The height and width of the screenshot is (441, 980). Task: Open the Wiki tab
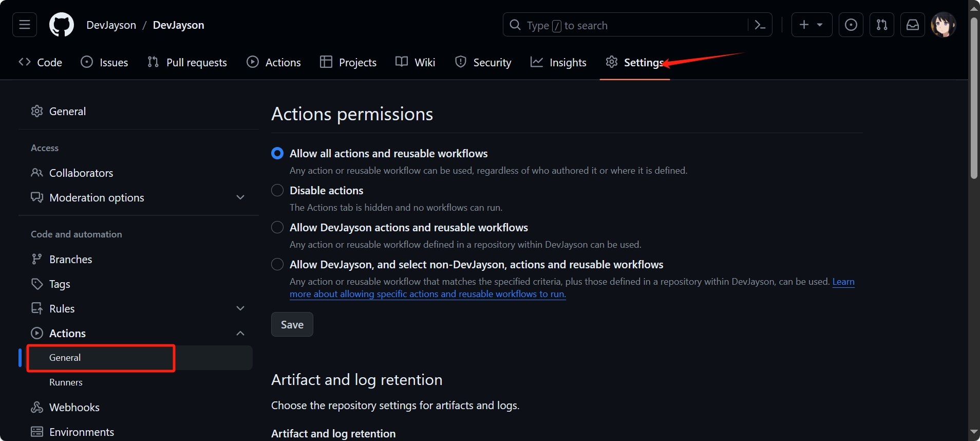(x=415, y=62)
